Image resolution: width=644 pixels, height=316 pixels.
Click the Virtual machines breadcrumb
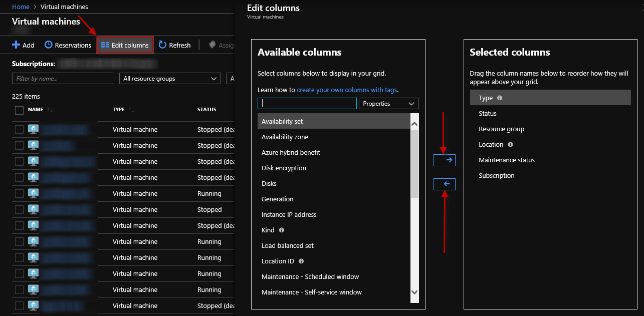pos(64,7)
